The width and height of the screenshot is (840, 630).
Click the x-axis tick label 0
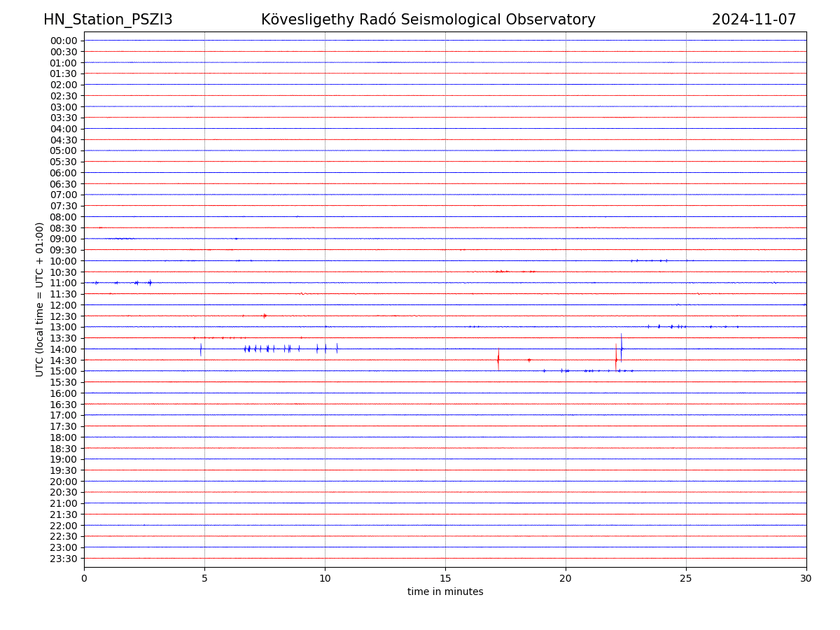click(84, 578)
